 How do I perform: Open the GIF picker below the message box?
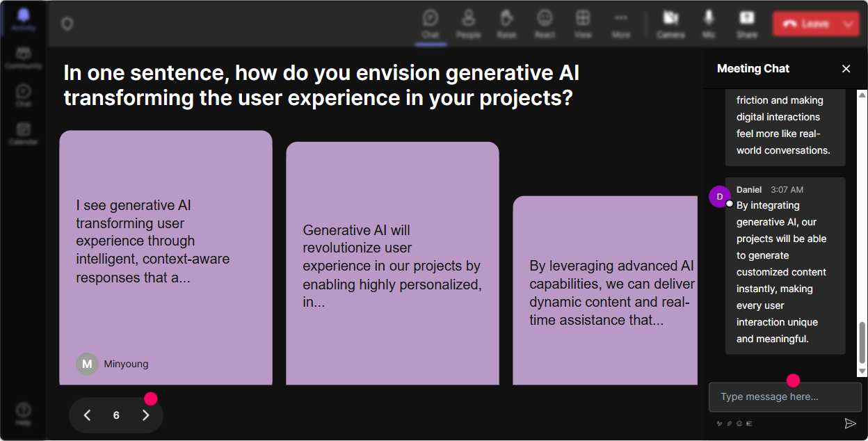coord(748,423)
